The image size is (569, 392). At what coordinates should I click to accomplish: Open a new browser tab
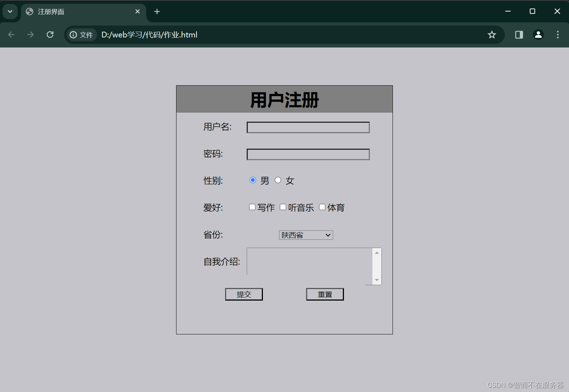[157, 12]
